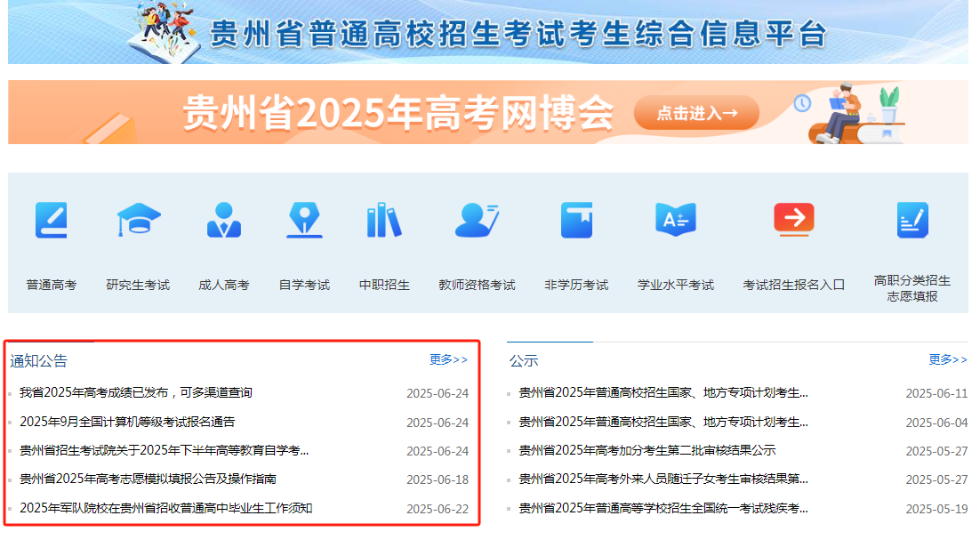Open the 自学考试 label link
Screen dimensions: 980x548
[x=304, y=286]
